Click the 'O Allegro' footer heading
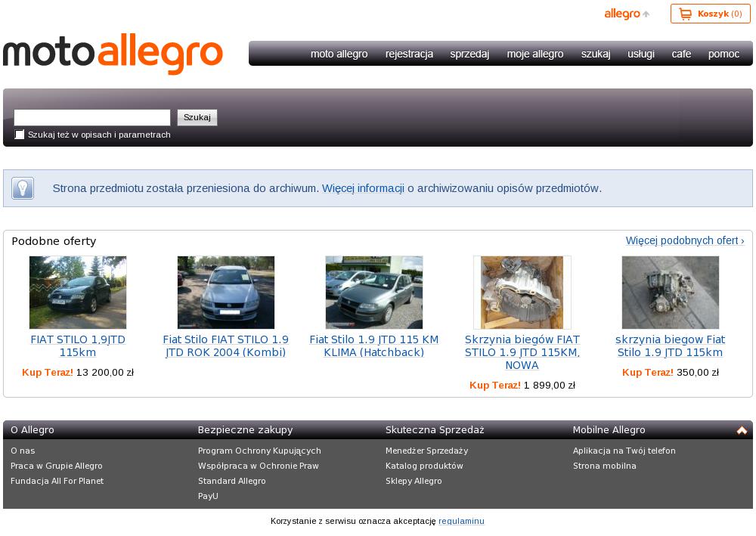756x536 pixels. 33,430
